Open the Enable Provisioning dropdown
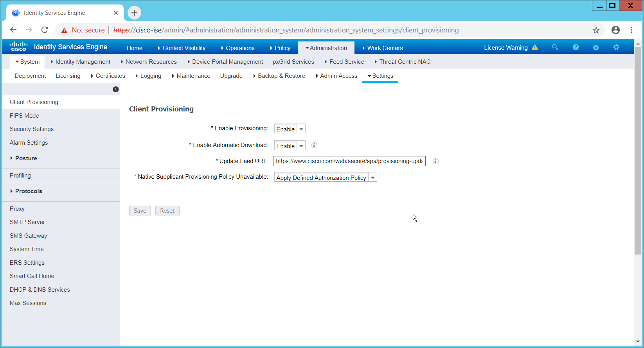644x348 pixels. [290, 129]
